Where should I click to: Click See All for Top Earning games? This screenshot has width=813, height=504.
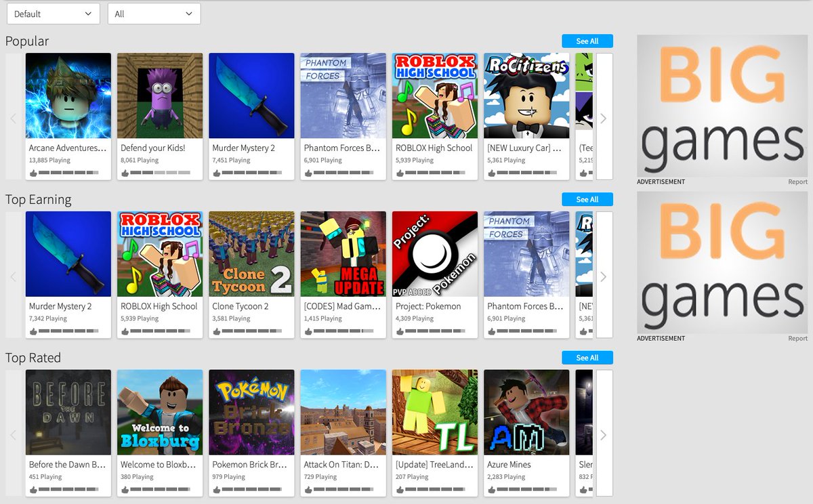587,199
